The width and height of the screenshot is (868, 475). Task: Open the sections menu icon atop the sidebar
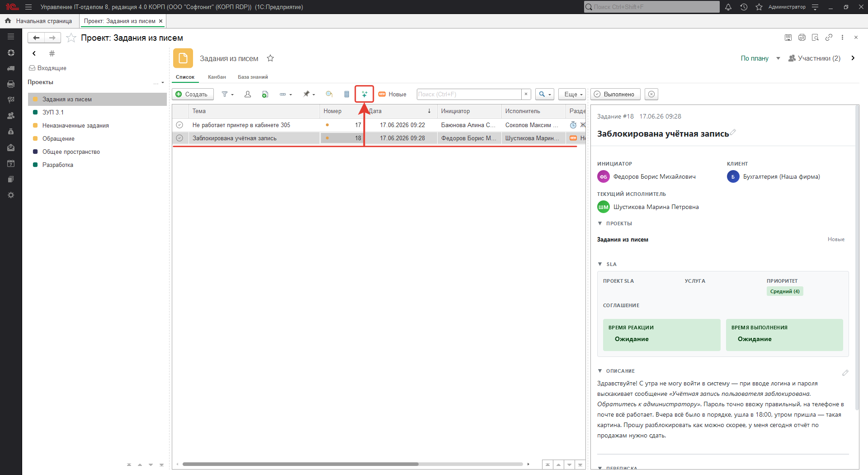11,37
